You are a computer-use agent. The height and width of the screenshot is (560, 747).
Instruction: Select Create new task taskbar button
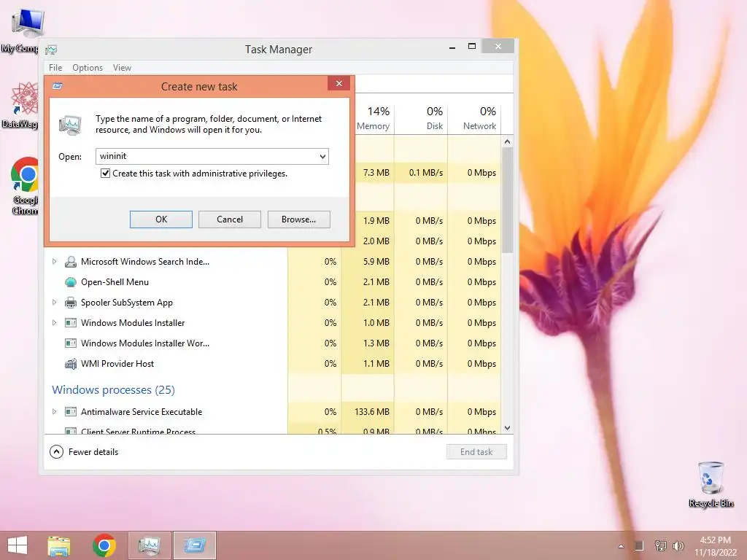click(195, 545)
